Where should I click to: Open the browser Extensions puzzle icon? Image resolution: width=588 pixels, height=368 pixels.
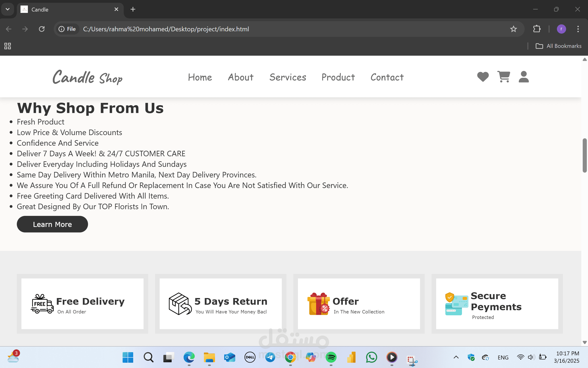537,29
